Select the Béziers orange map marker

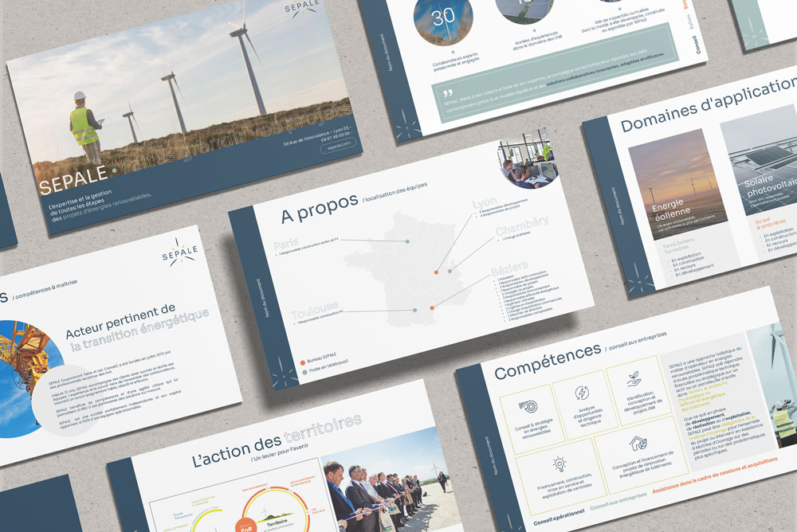click(432, 307)
